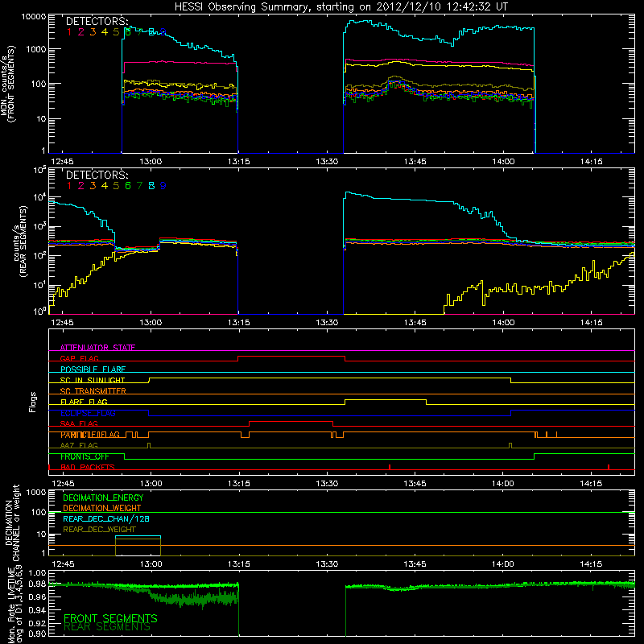
Task: Click the 14:00 time label below the Flags panel
Action: click(503, 484)
